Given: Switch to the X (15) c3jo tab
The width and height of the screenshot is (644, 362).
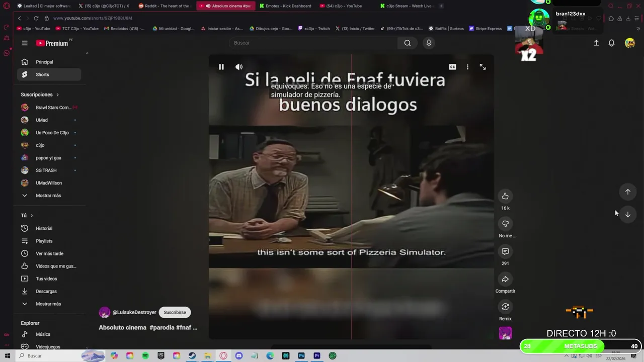Looking at the screenshot, I should coord(104,6).
